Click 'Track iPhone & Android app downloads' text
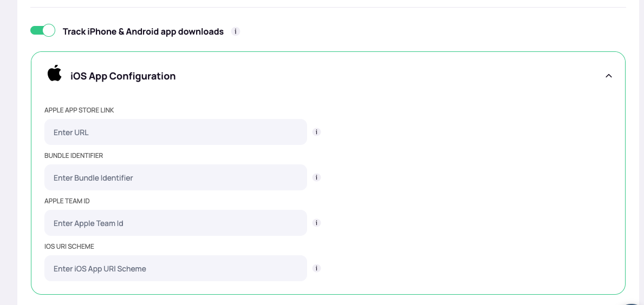 pos(143,31)
